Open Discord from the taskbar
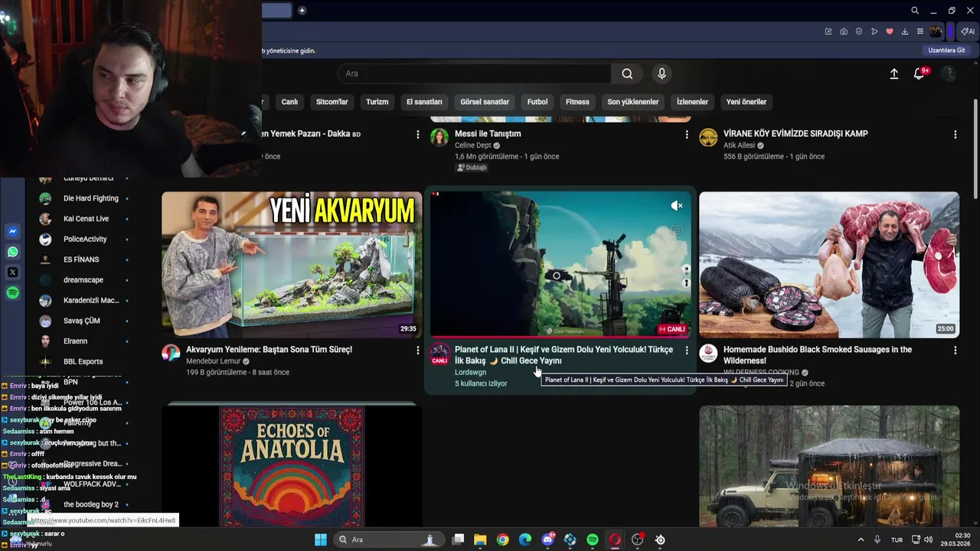The image size is (980, 551). [x=547, y=540]
